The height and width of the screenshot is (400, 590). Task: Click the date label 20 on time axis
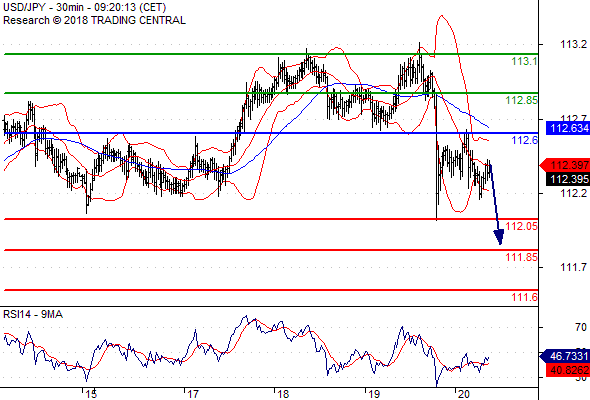point(464,394)
